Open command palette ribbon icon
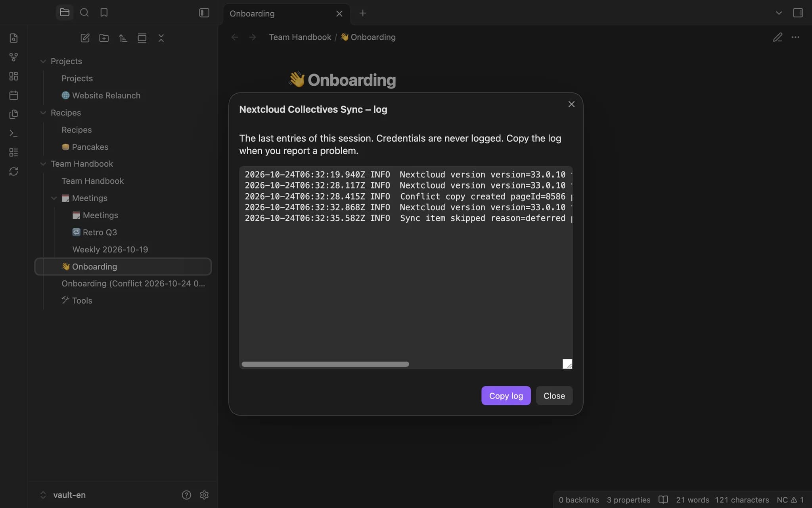Screen dimensions: 812x508 point(13,133)
